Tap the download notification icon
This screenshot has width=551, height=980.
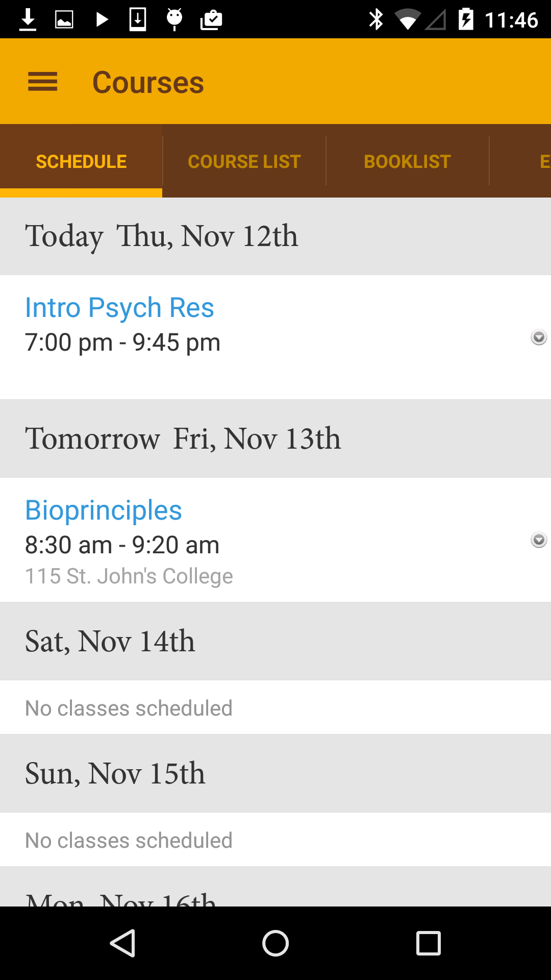pyautogui.click(x=28, y=19)
